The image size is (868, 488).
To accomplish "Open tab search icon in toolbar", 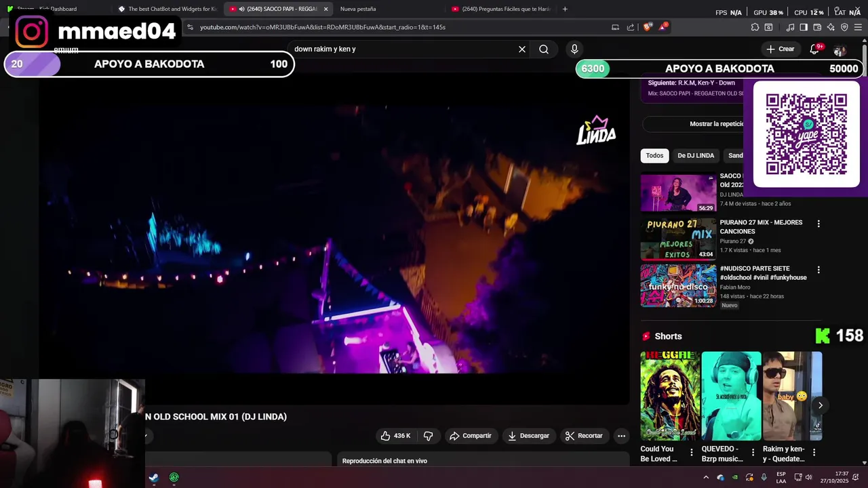I will coord(768,27).
